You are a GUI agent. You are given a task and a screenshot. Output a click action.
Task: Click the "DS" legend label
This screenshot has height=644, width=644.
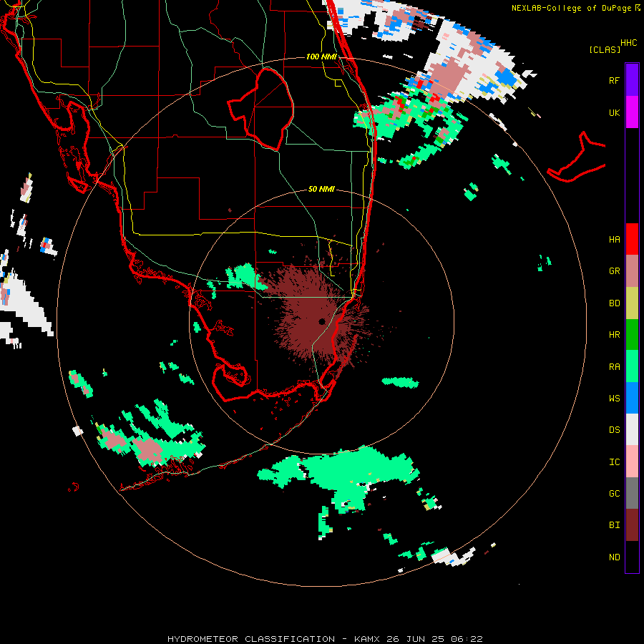(614, 430)
